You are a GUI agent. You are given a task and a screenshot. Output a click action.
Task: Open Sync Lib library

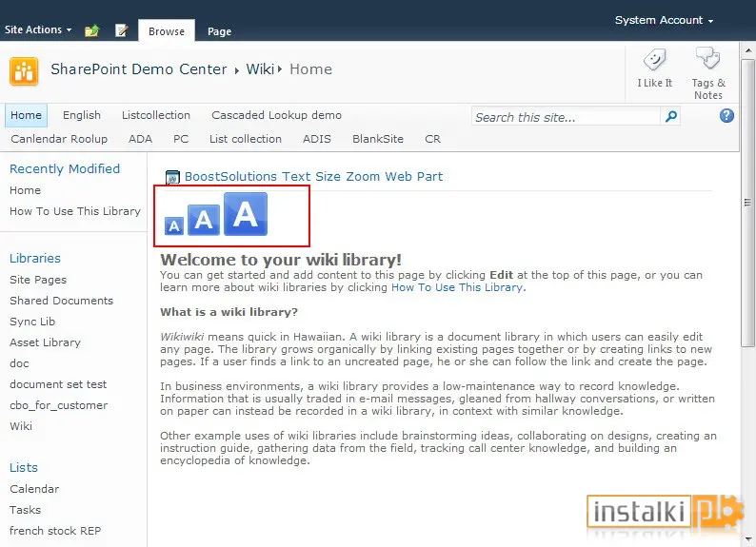[x=32, y=322]
